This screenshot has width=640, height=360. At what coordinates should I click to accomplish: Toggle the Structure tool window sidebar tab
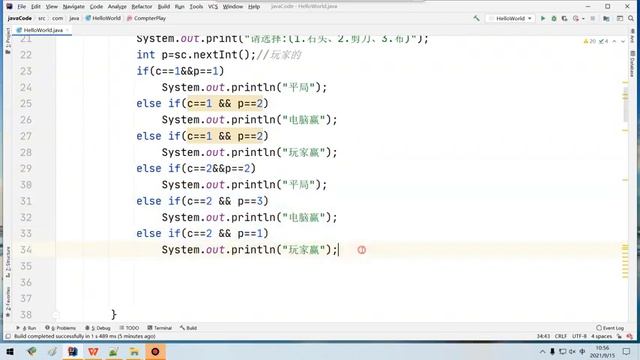(x=8, y=262)
